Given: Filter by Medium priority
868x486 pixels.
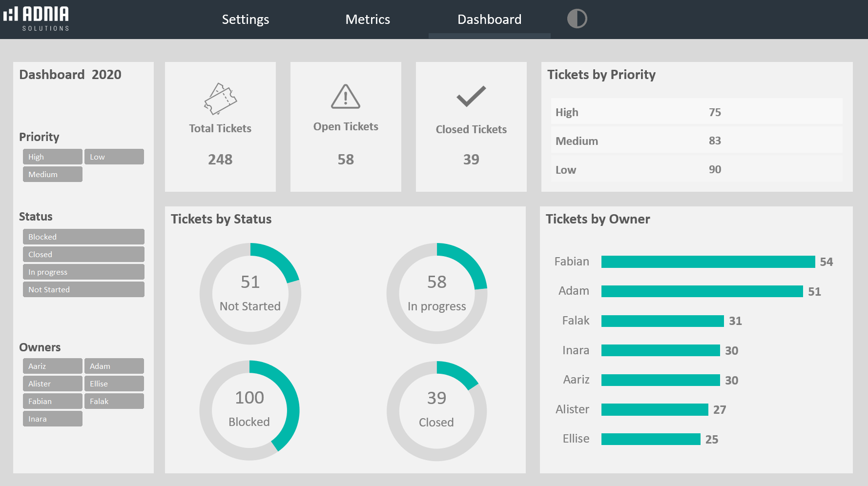Looking at the screenshot, I should tap(52, 174).
